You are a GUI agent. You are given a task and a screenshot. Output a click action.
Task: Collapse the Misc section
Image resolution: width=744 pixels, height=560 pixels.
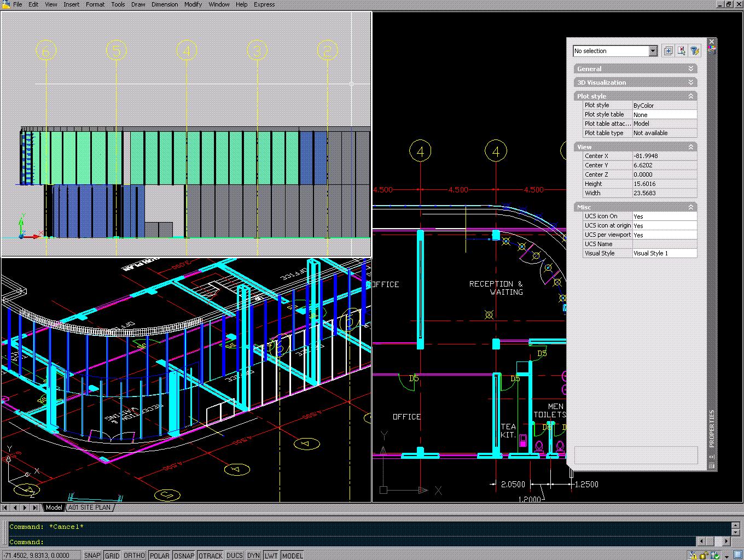[x=636, y=207]
